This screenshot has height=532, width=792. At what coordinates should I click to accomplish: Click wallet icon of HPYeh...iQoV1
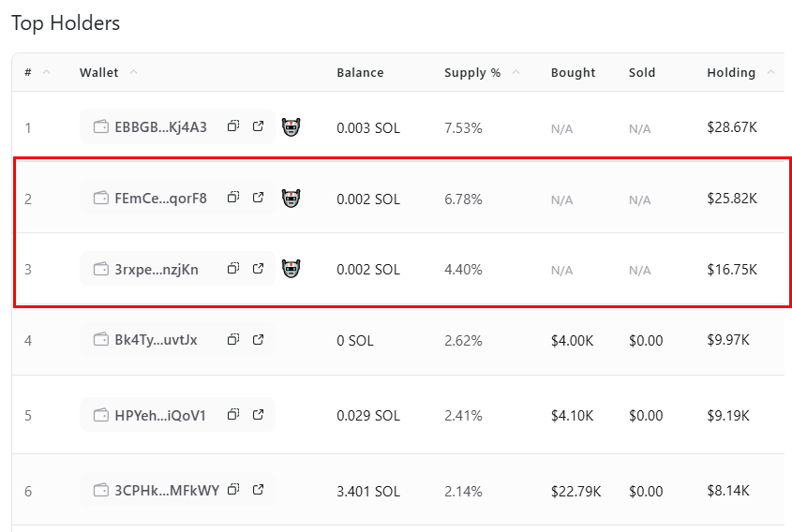coord(101,415)
